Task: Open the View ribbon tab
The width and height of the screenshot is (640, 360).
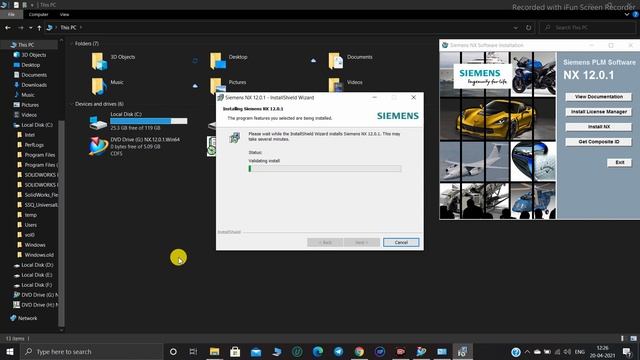Action: coord(64,14)
